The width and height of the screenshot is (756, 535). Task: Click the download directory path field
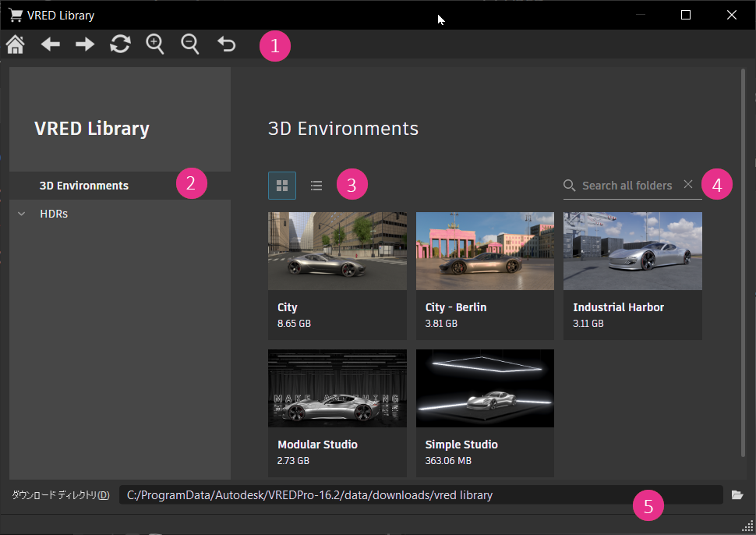(421, 495)
